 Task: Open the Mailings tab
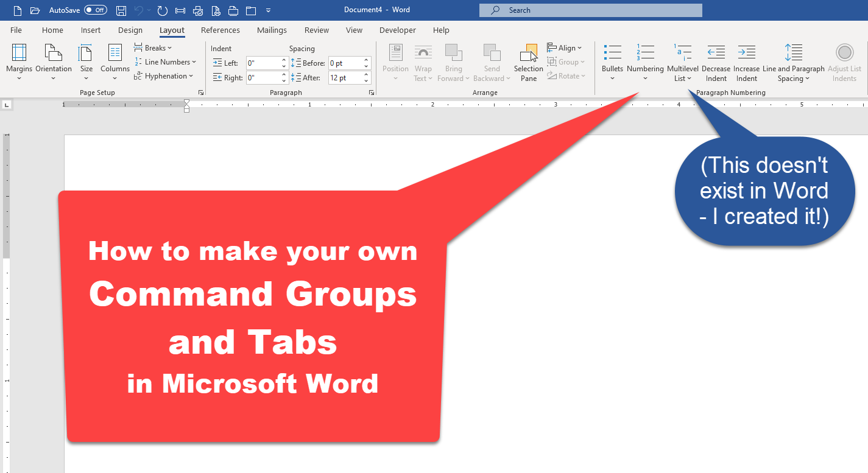click(272, 30)
